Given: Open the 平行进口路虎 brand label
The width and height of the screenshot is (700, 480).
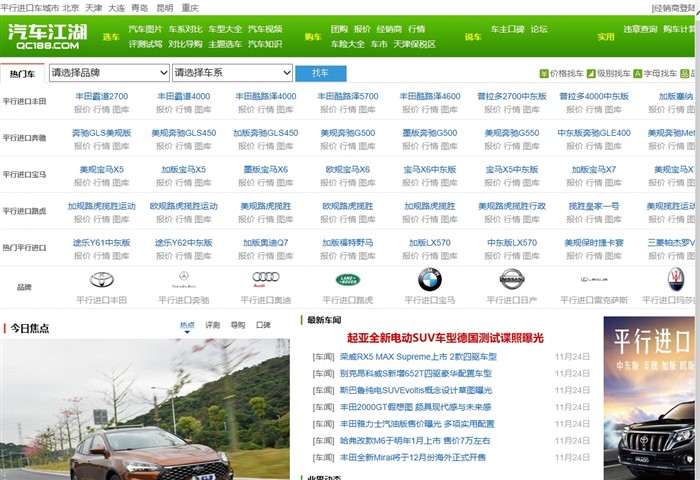Looking at the screenshot, I should pos(348,300).
